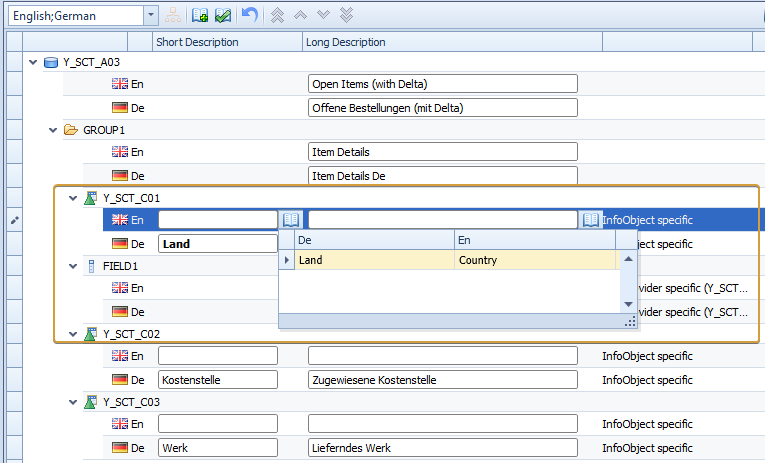Click the double down arrow icon

(x=346, y=16)
